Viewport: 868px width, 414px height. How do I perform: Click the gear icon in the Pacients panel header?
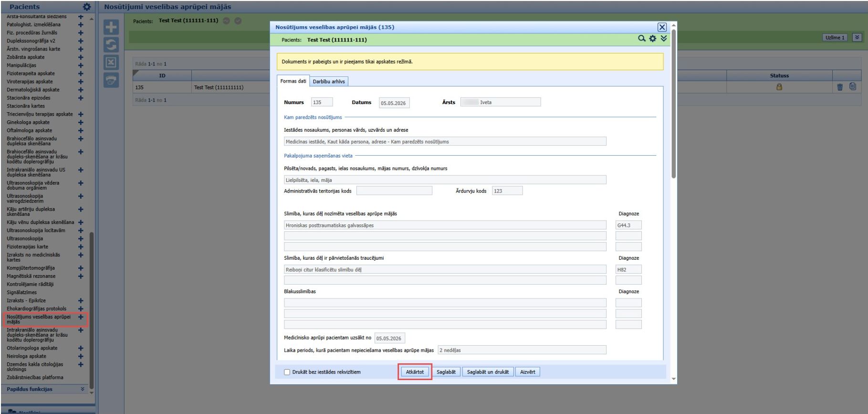tap(86, 7)
